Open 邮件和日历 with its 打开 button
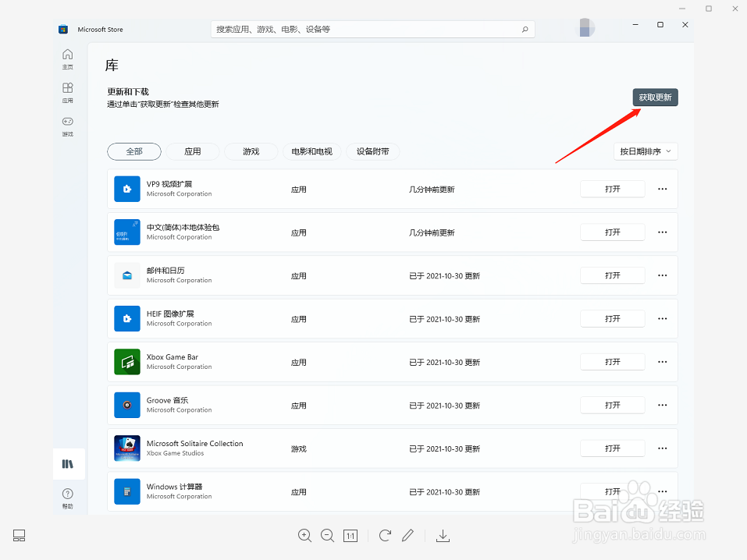747x560 pixels. pyautogui.click(x=613, y=275)
